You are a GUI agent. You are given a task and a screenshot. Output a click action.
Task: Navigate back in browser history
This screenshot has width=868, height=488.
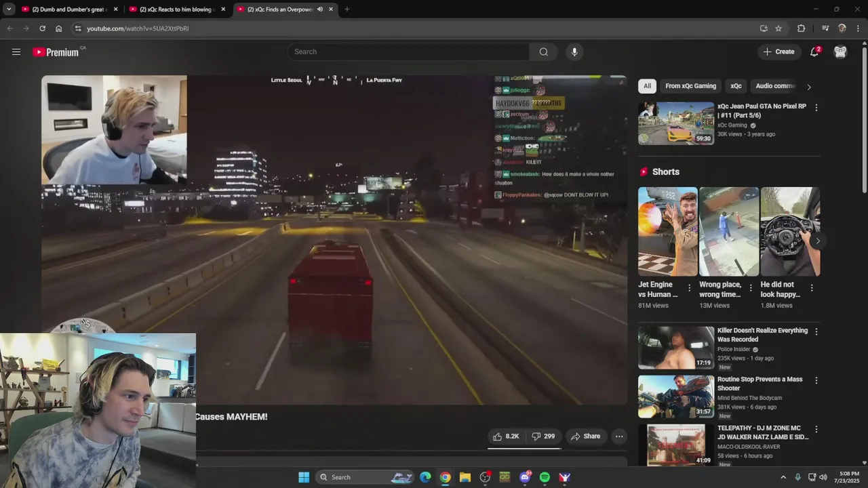[x=9, y=28]
